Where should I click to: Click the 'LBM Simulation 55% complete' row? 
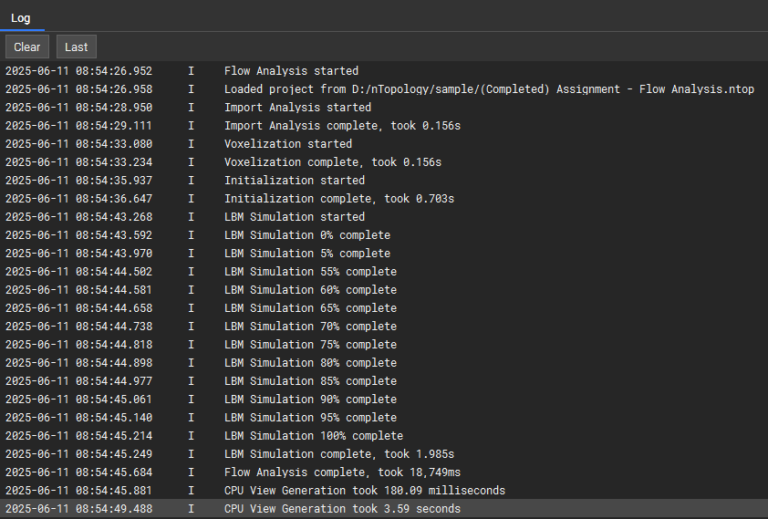[310, 272]
